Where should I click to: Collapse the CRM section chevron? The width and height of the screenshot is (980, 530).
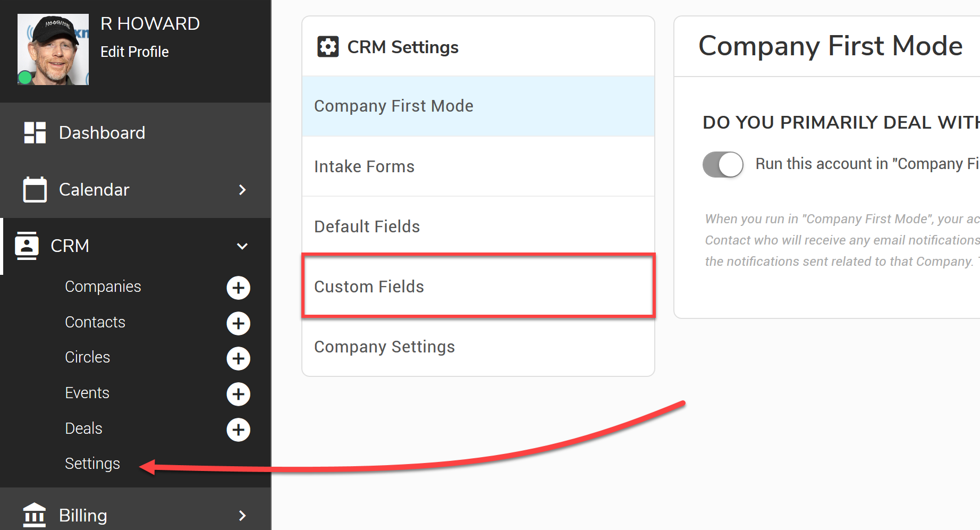pyautogui.click(x=242, y=246)
